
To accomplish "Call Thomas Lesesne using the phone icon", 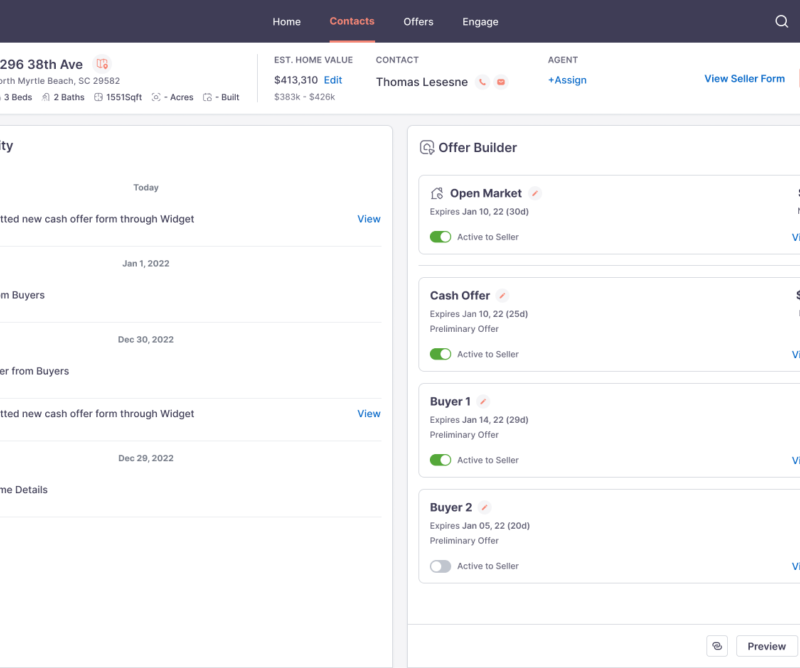I will pos(482,82).
